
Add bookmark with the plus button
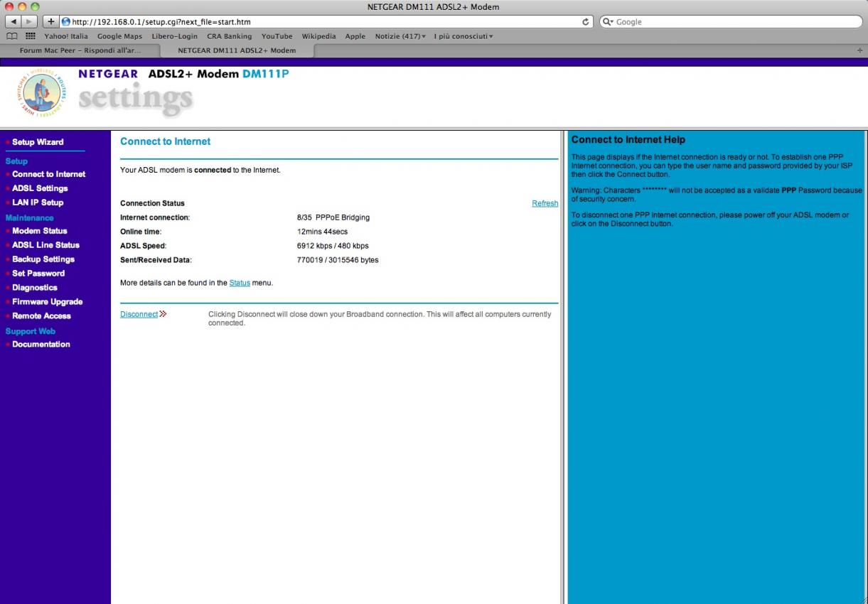[50, 22]
